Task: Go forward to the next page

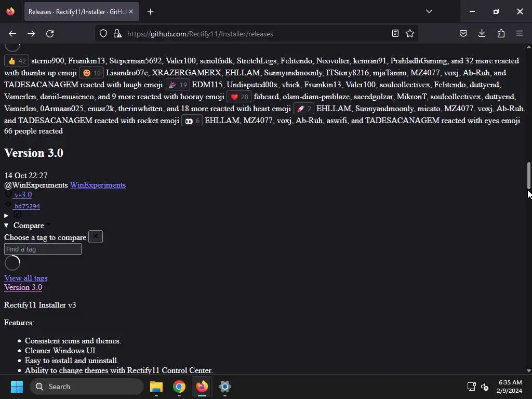Action: (x=31, y=34)
